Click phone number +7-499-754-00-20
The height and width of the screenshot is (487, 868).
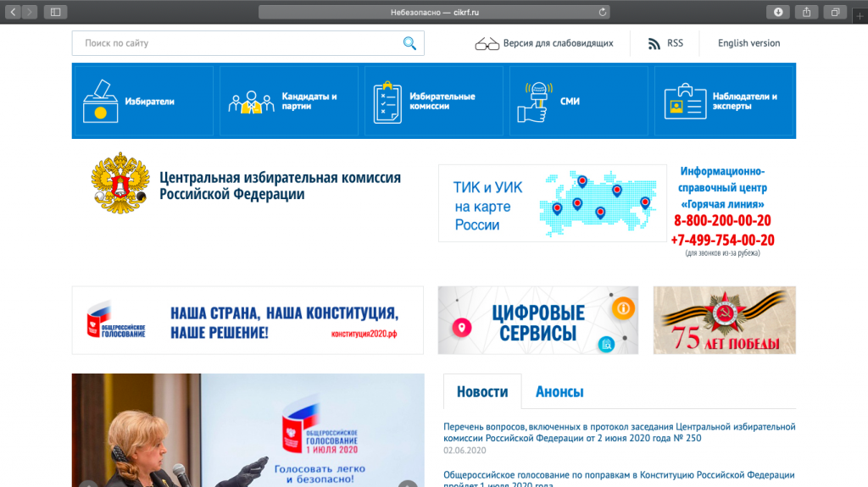click(722, 241)
